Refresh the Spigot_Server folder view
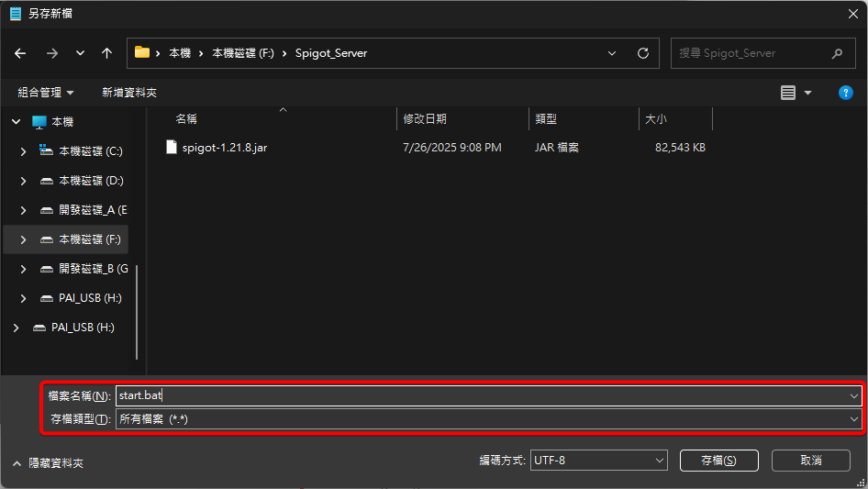The width and height of the screenshot is (868, 489). click(643, 53)
